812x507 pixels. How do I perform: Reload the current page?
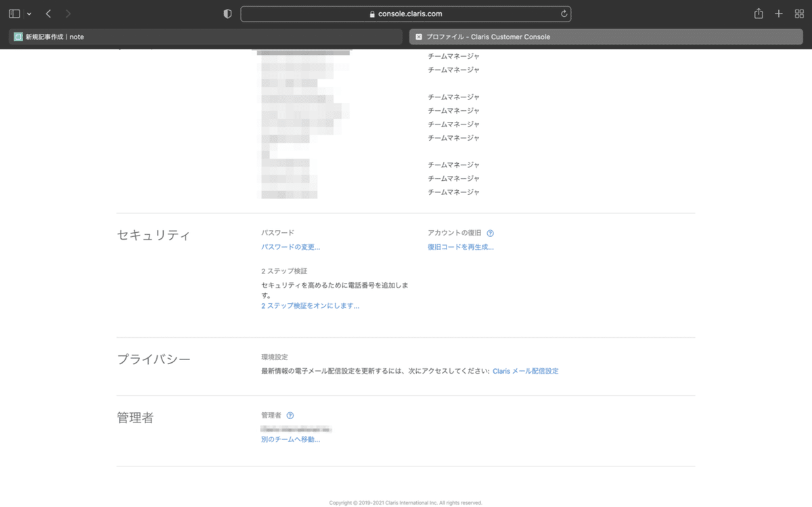tap(564, 14)
